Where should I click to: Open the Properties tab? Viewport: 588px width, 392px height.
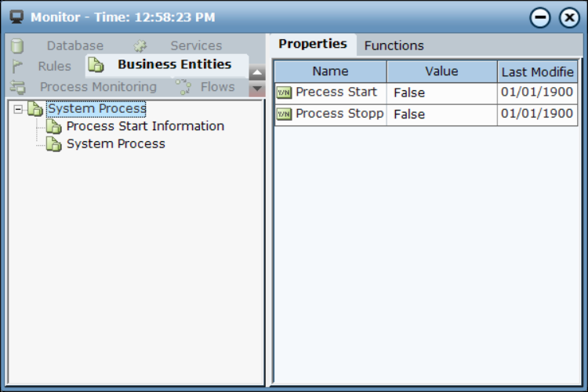[x=312, y=44]
